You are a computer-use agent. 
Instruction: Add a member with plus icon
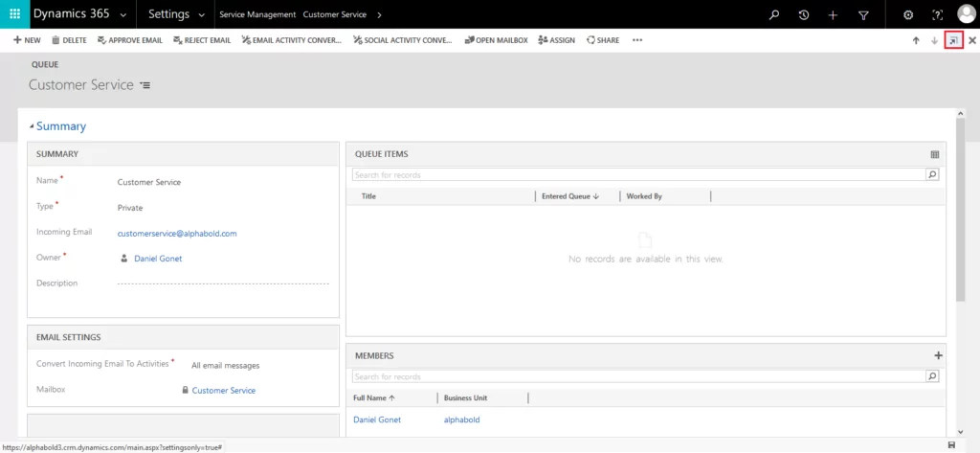[938, 355]
